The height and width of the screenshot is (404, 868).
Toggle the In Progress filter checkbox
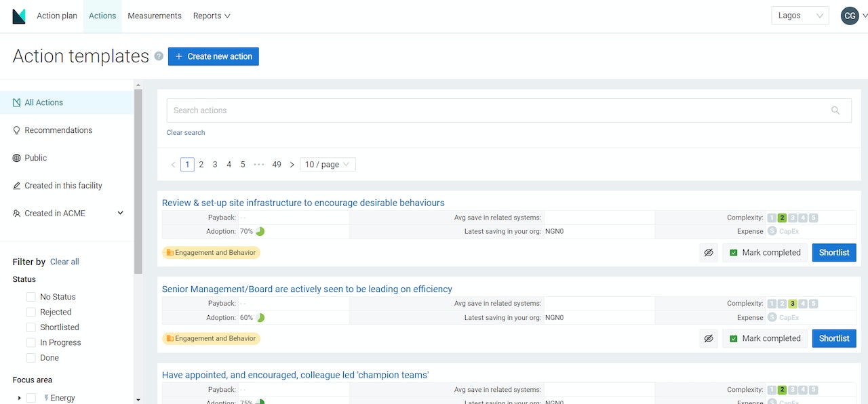pyautogui.click(x=31, y=342)
